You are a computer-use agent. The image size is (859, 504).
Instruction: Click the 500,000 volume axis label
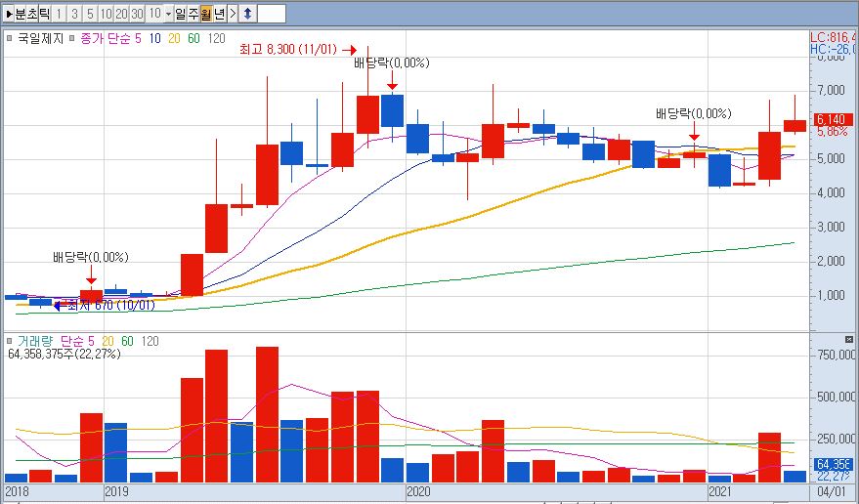(835, 398)
